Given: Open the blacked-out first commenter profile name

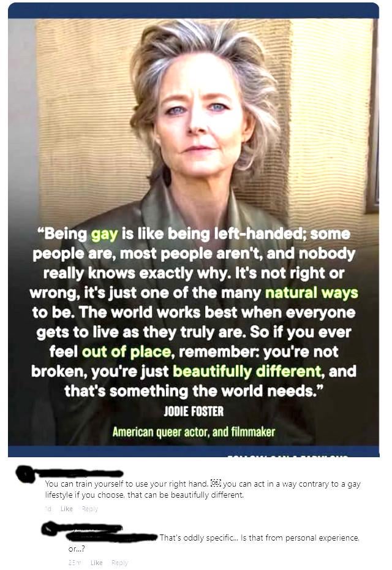Looking at the screenshot, I should [78, 473].
